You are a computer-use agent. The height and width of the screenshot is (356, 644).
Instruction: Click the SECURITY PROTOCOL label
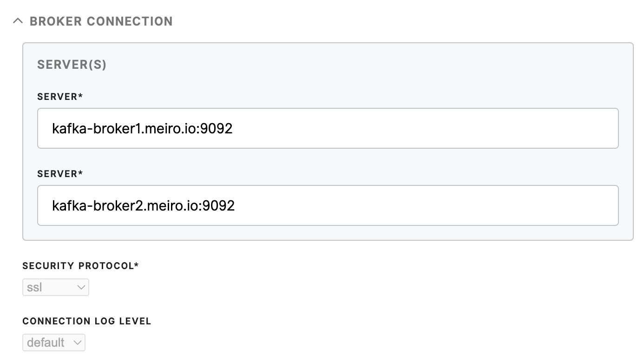pos(80,266)
